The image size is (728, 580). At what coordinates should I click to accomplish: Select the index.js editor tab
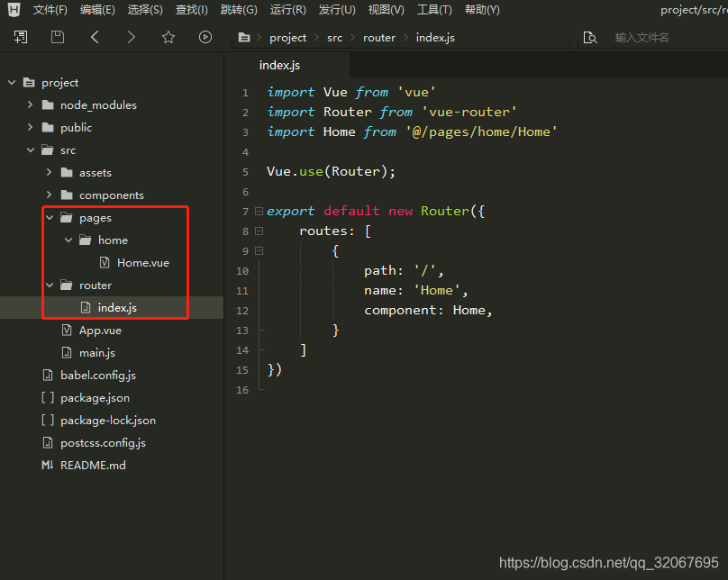pyautogui.click(x=279, y=65)
